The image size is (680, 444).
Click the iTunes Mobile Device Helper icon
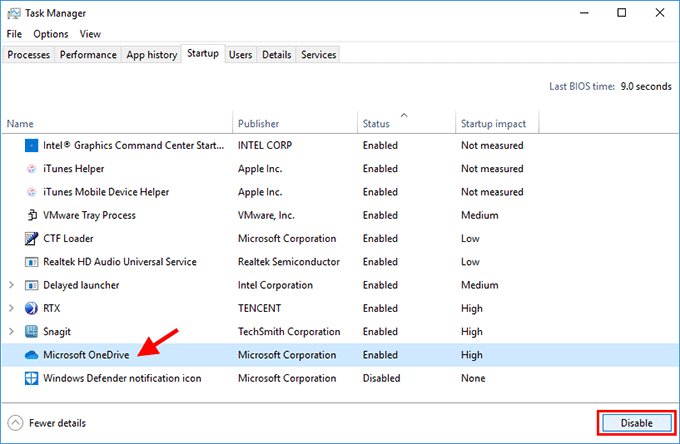[31, 192]
